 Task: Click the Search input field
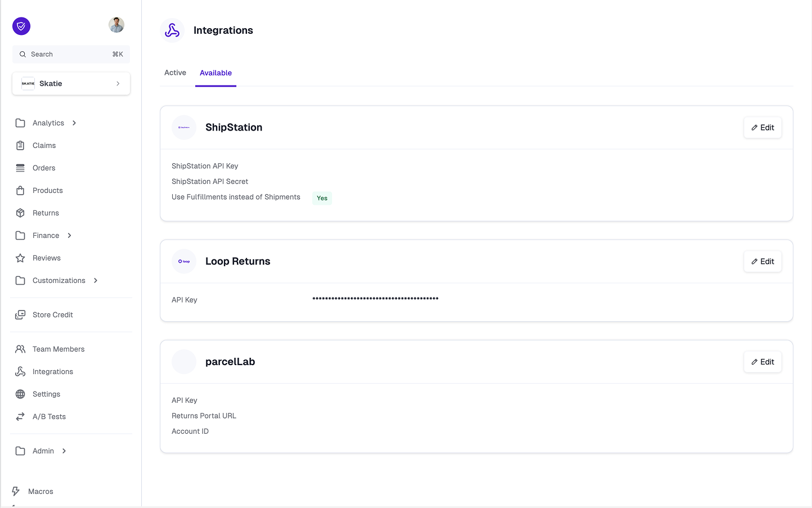tap(71, 54)
